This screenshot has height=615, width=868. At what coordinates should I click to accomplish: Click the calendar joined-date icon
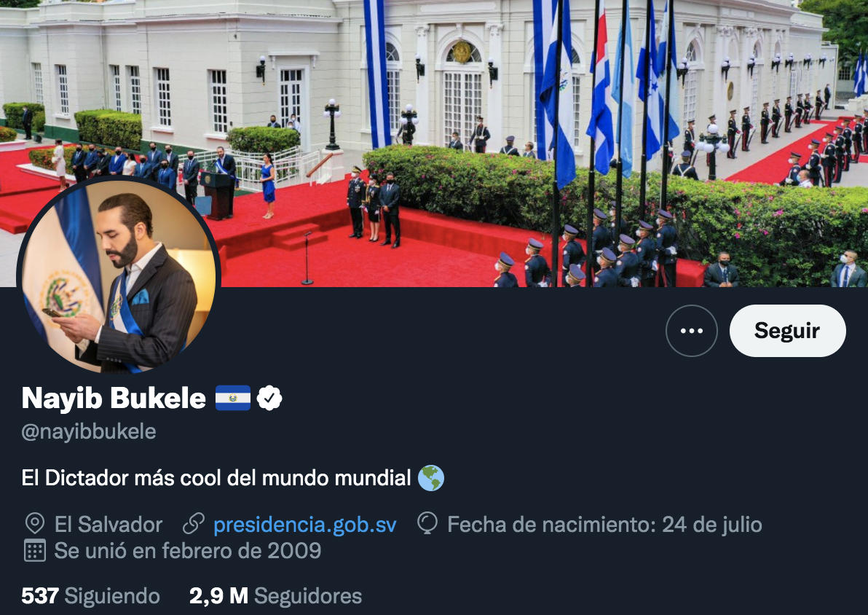tap(35, 551)
